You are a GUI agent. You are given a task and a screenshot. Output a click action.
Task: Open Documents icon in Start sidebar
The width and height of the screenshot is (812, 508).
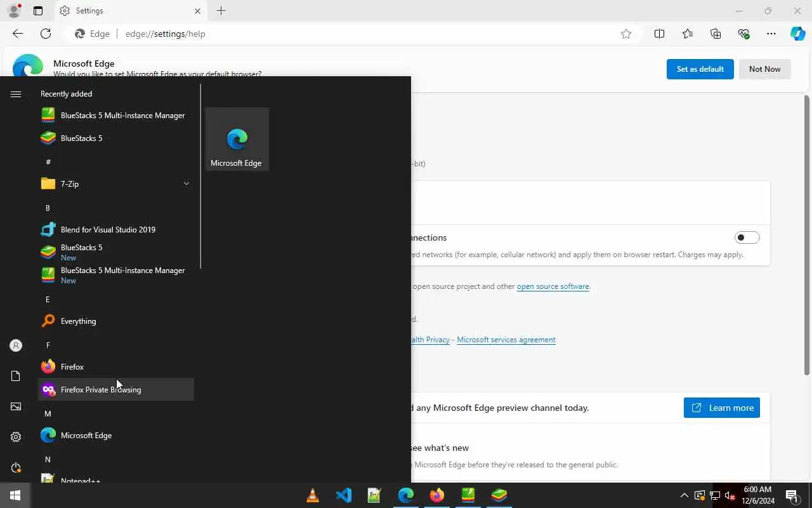[16, 376]
